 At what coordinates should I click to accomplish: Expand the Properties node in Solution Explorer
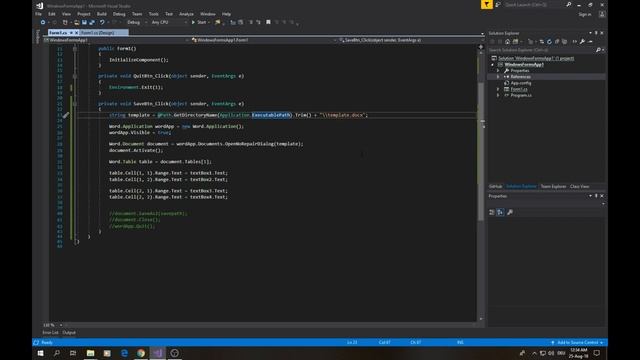(x=498, y=71)
